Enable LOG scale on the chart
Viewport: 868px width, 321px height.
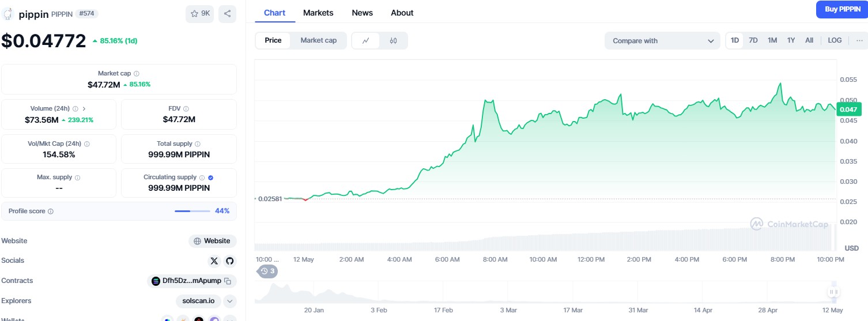tap(834, 40)
